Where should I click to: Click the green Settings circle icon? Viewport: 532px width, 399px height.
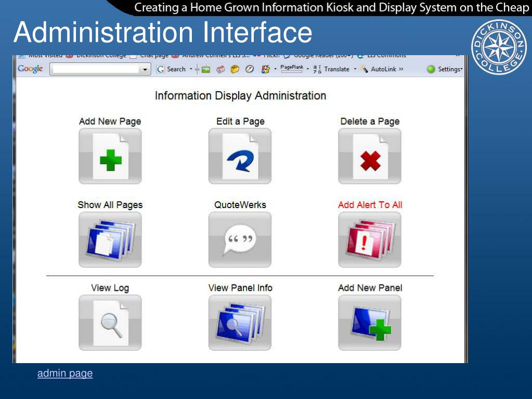[431, 69]
